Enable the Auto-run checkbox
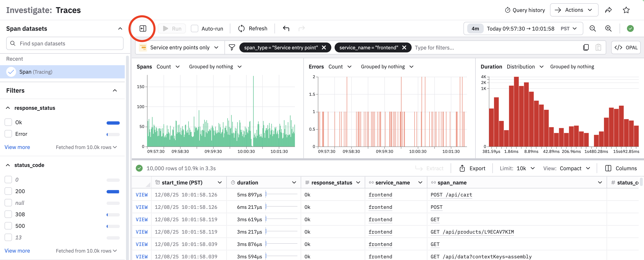644x260 pixels. (194, 28)
